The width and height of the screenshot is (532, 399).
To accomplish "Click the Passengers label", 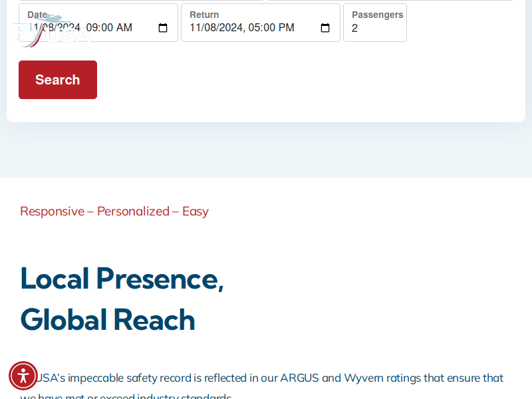I will (377, 15).
